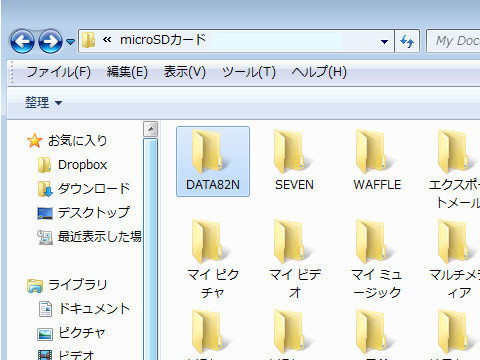The width and height of the screenshot is (480, 360).
Task: Open the ファイル(F) menu
Action: [x=59, y=72]
